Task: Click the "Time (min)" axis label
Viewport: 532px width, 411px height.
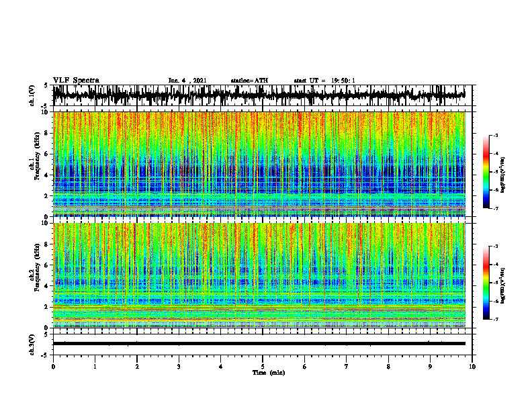Action: click(269, 373)
